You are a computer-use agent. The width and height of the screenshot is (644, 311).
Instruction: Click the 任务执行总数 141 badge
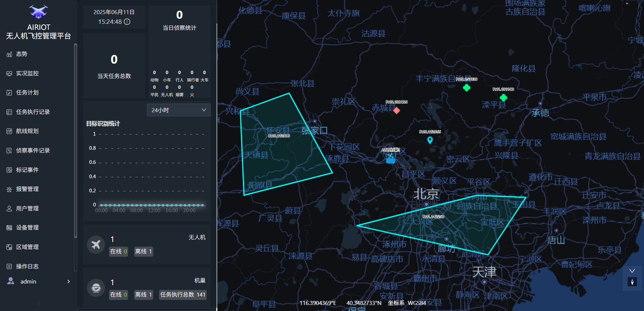click(x=183, y=295)
